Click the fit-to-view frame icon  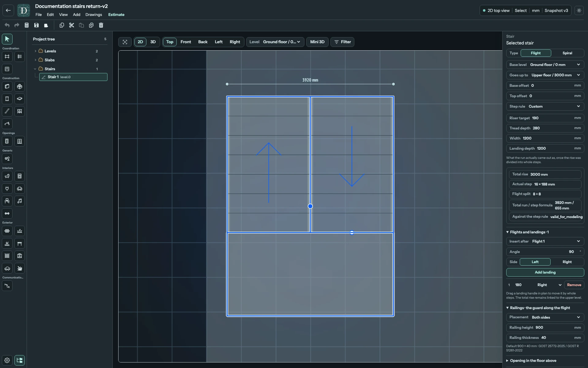click(x=125, y=42)
